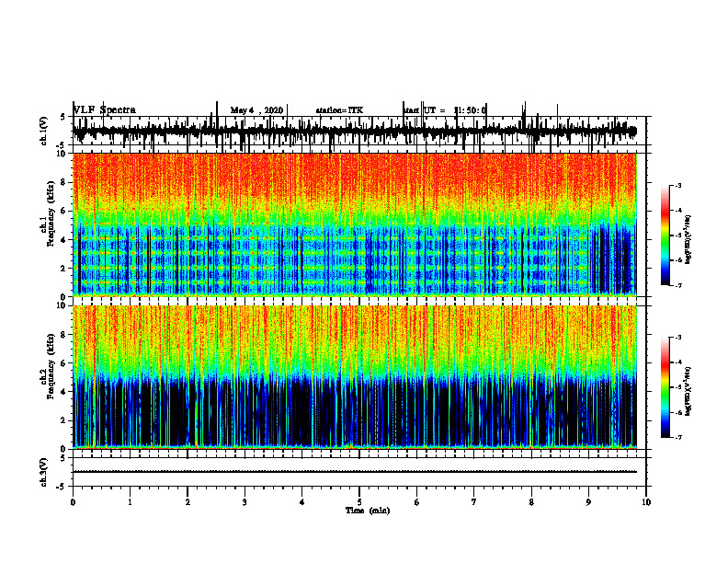728x563 pixels.
Task: Click the "May 4 , 2020" date label
Action: coord(256,110)
